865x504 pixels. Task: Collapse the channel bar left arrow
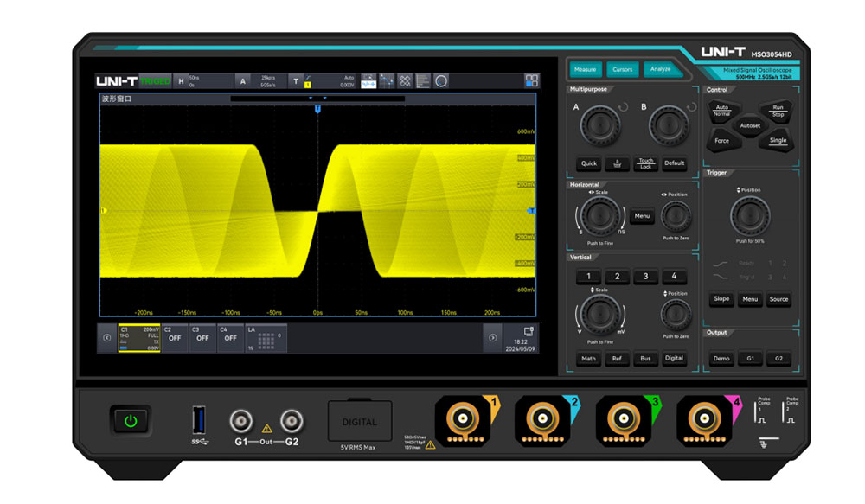[107, 338]
